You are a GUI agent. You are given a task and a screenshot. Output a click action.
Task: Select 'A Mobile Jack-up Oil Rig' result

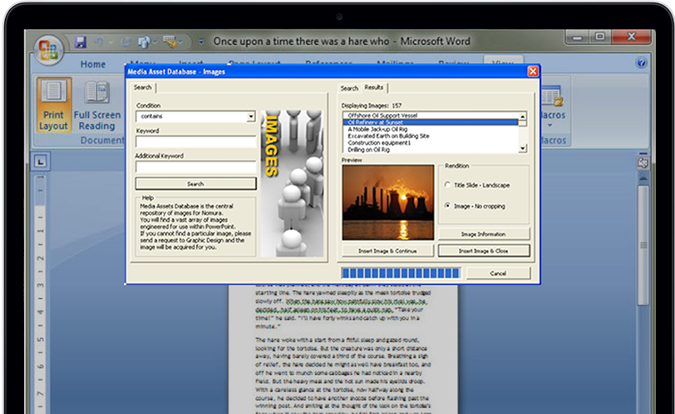[377, 129]
